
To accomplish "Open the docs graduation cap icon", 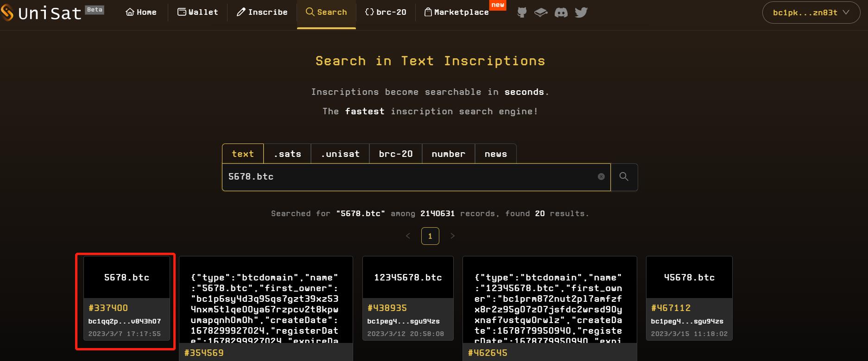I will point(541,12).
